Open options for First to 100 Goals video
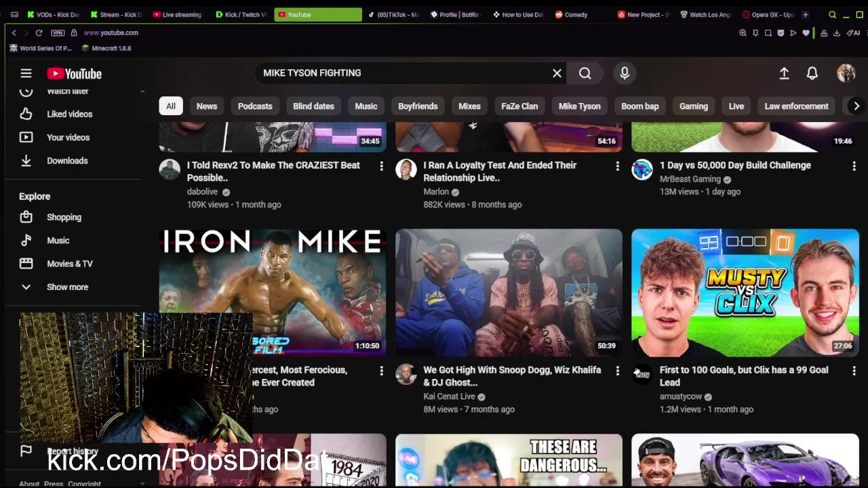The height and width of the screenshot is (488, 868). [x=854, y=371]
